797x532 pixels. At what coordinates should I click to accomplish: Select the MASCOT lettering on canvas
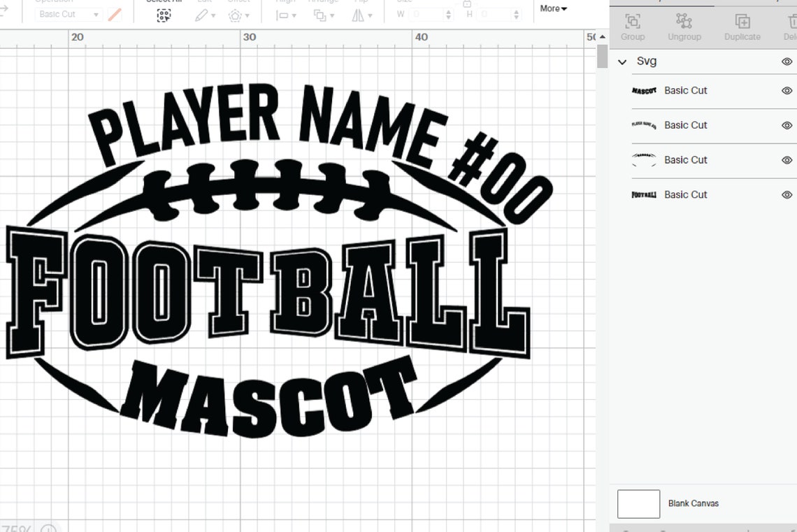click(x=268, y=396)
